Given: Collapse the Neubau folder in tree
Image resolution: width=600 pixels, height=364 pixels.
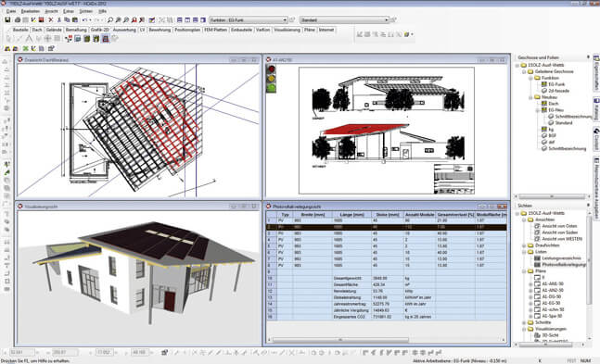Looking at the screenshot, I should pos(530,97).
